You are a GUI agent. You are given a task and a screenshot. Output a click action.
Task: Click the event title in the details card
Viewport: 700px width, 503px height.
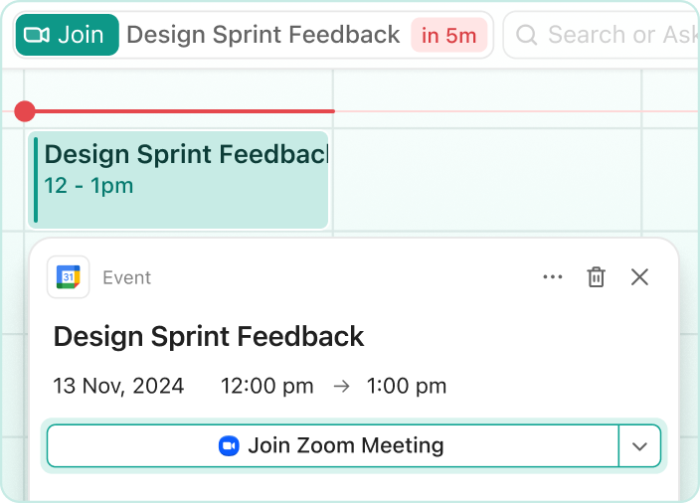(x=209, y=336)
